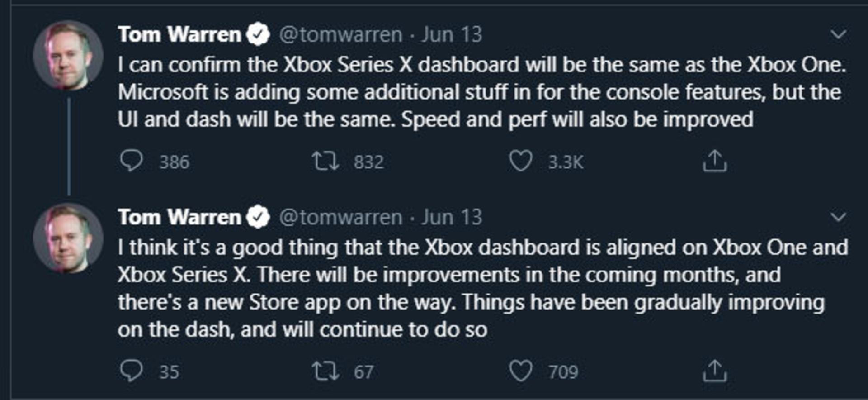Open the second tweet's Jun 13 timestamp
The image size is (868, 400).
pyautogui.click(x=452, y=217)
